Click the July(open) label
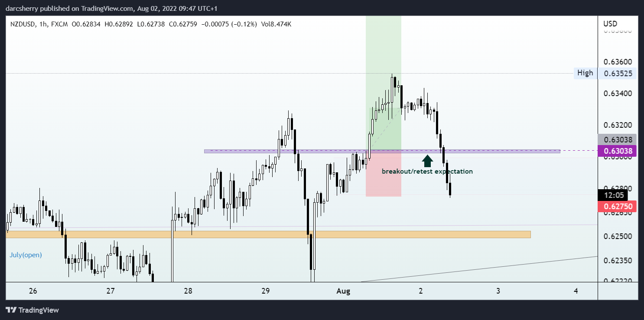644x320 pixels. pyautogui.click(x=26, y=255)
